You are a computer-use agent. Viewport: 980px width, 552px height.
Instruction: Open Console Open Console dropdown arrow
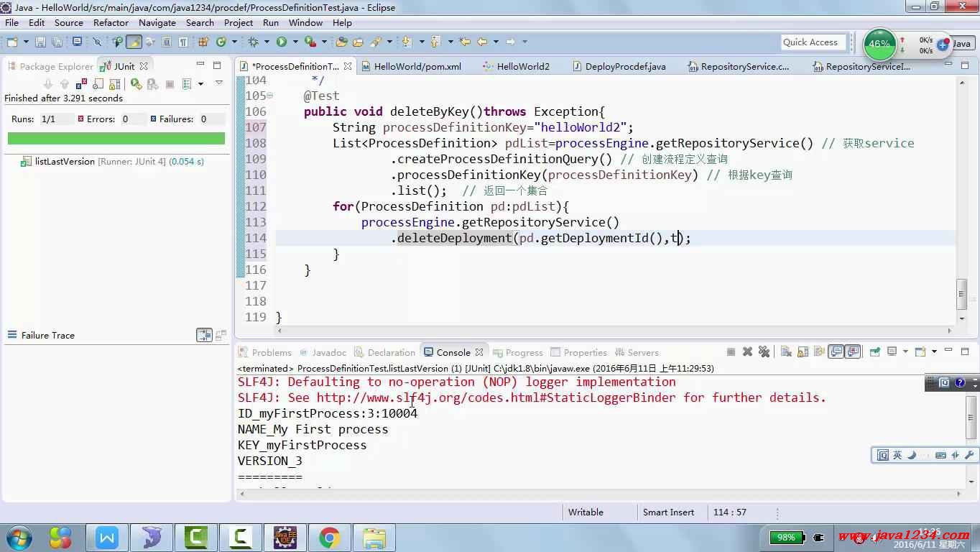(934, 351)
